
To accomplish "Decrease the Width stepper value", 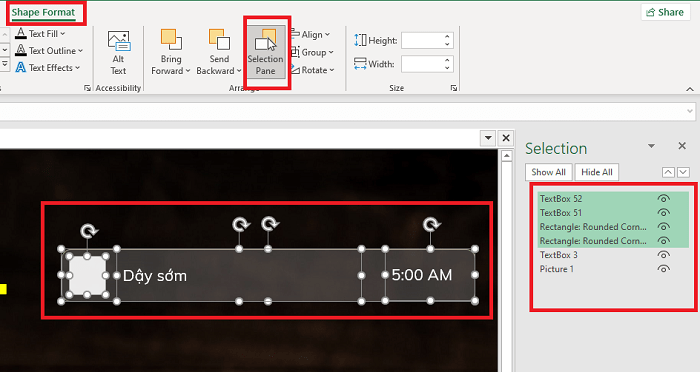I will coord(447,68).
